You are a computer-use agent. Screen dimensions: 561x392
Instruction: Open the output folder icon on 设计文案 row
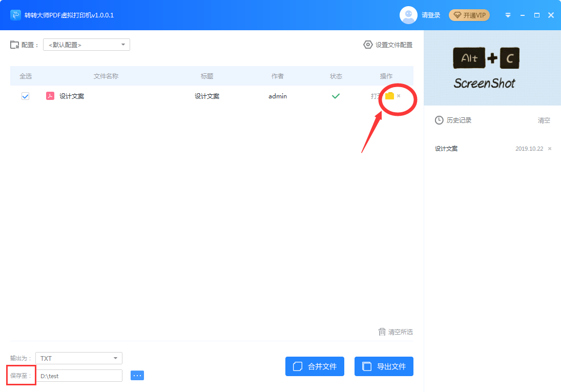point(390,96)
